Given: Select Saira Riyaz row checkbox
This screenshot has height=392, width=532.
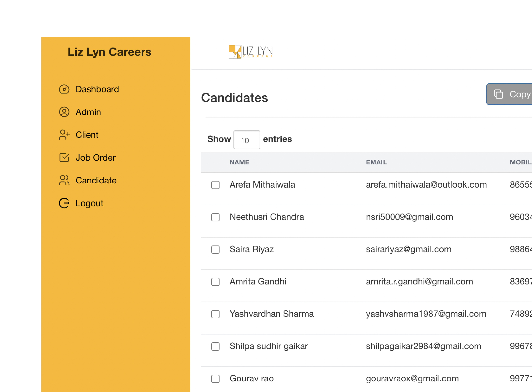Looking at the screenshot, I should click(215, 250).
